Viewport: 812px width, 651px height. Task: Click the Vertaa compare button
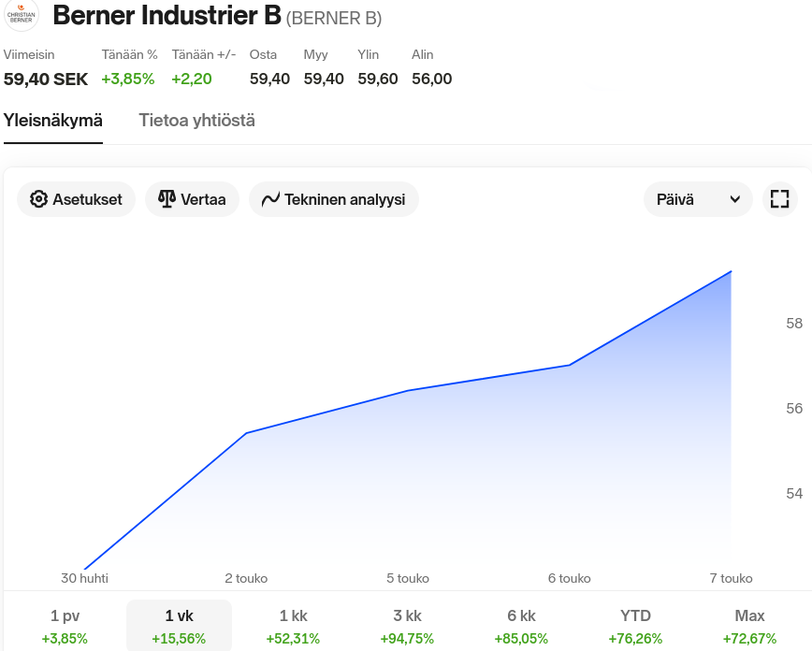coord(193,199)
